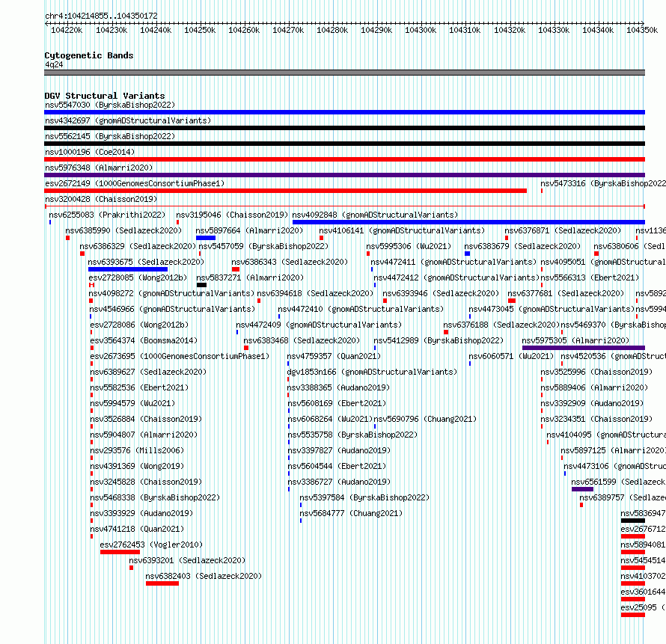Select the blue nsv5547030 variant bar
The width and height of the screenshot is (666, 644).
(x=344, y=112)
